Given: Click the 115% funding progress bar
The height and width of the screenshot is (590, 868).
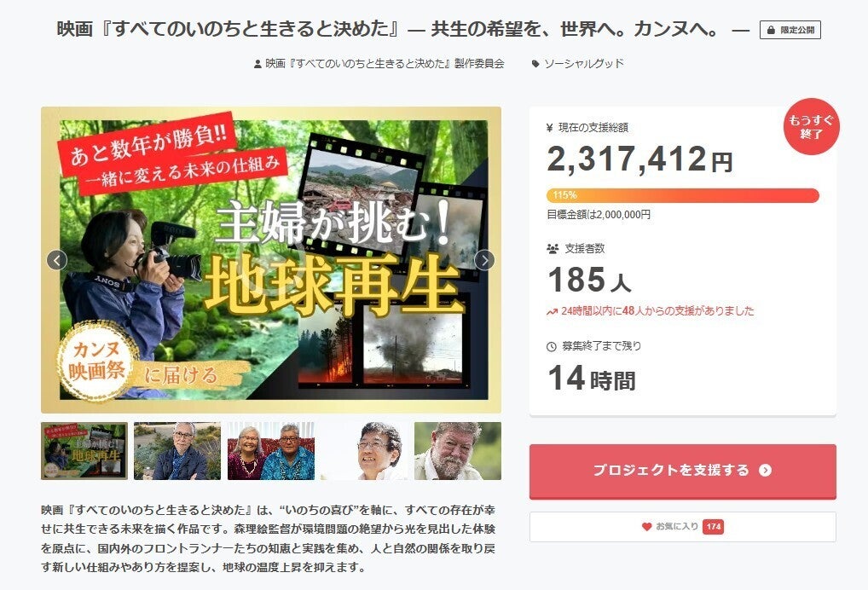Looking at the screenshot, I should 683,195.
